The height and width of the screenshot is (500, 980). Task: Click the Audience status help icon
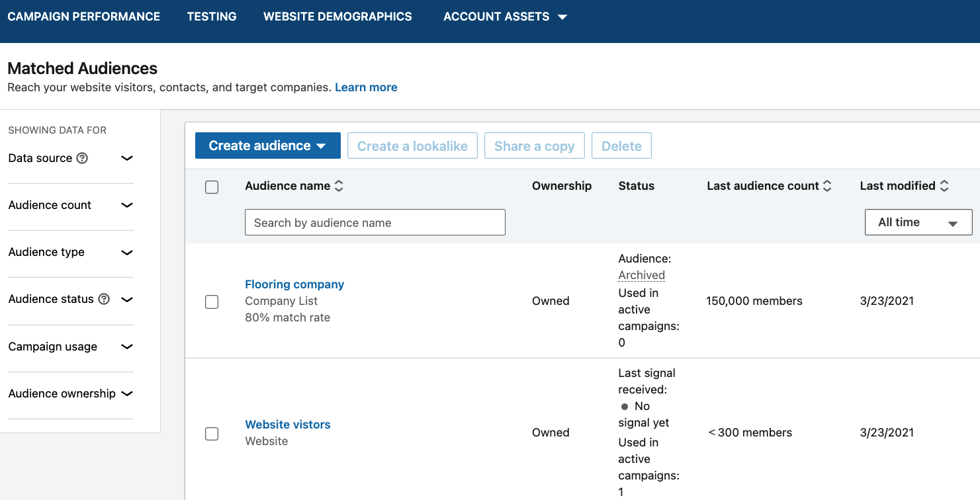pyautogui.click(x=104, y=299)
